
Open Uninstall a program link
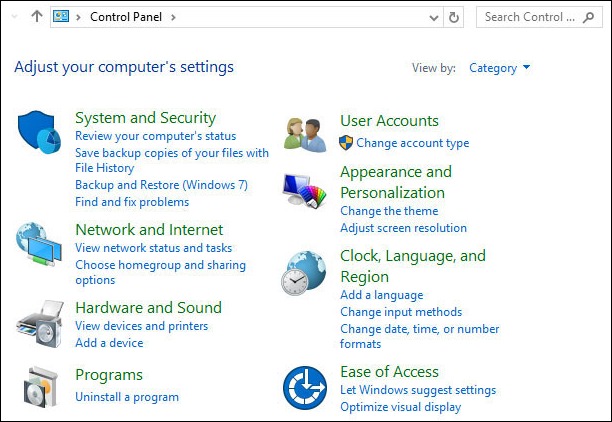[x=127, y=397]
